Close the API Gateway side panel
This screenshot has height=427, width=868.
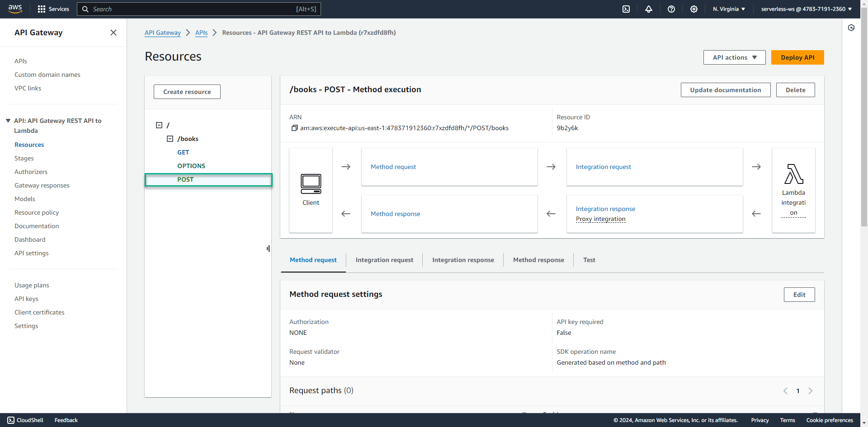point(113,33)
